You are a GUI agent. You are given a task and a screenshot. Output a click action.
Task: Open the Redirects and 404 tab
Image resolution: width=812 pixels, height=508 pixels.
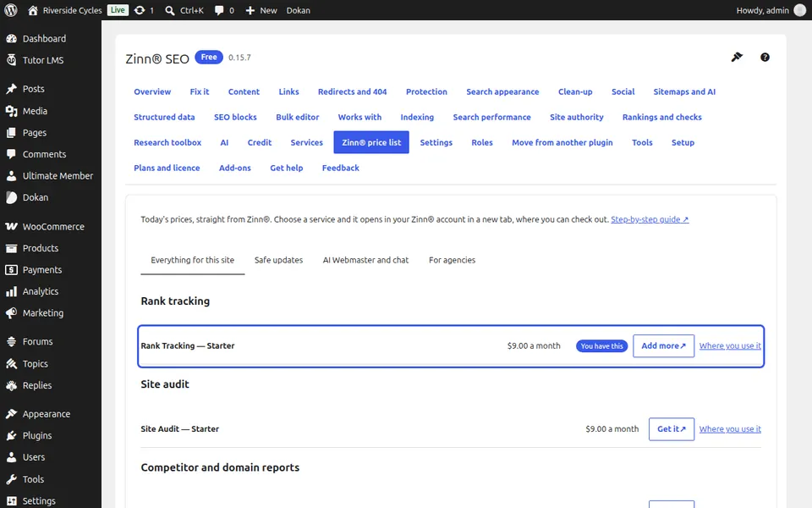352,91
